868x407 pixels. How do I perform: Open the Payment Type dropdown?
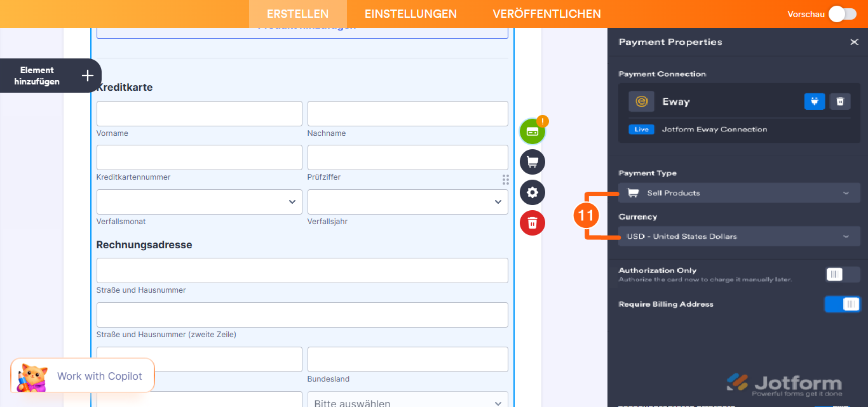pos(739,192)
